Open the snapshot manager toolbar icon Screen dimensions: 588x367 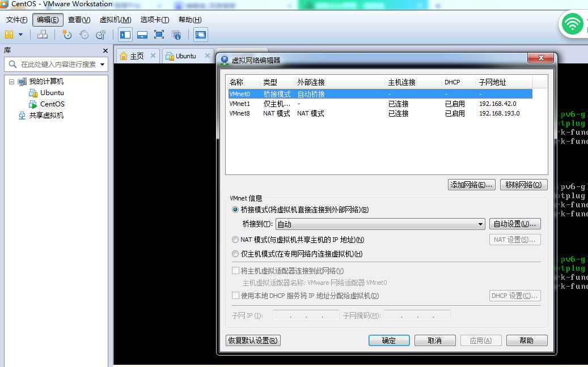101,35
